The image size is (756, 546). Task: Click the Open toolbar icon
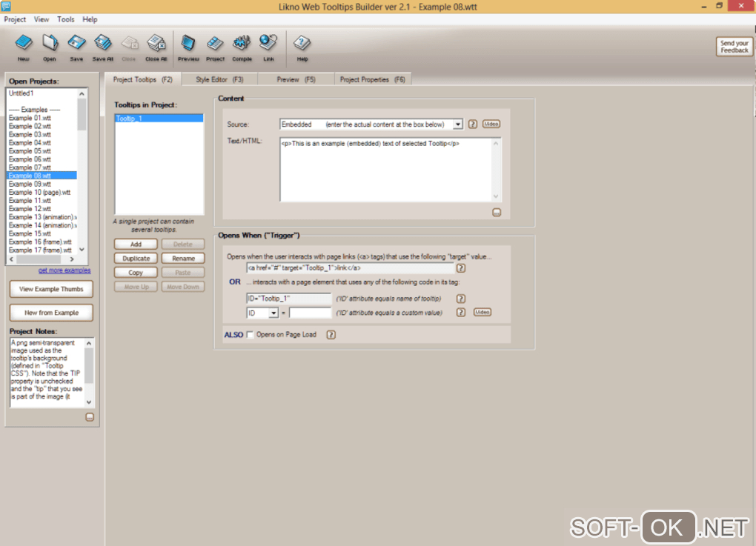[x=50, y=47]
